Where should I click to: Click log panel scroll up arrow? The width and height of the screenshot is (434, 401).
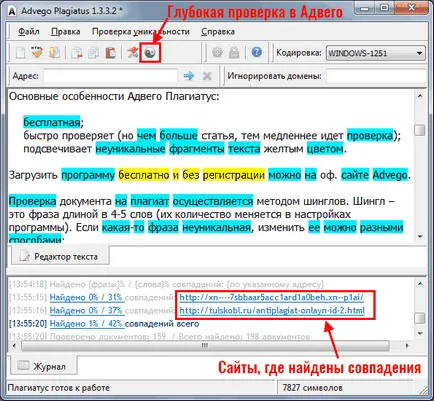[x=420, y=284]
